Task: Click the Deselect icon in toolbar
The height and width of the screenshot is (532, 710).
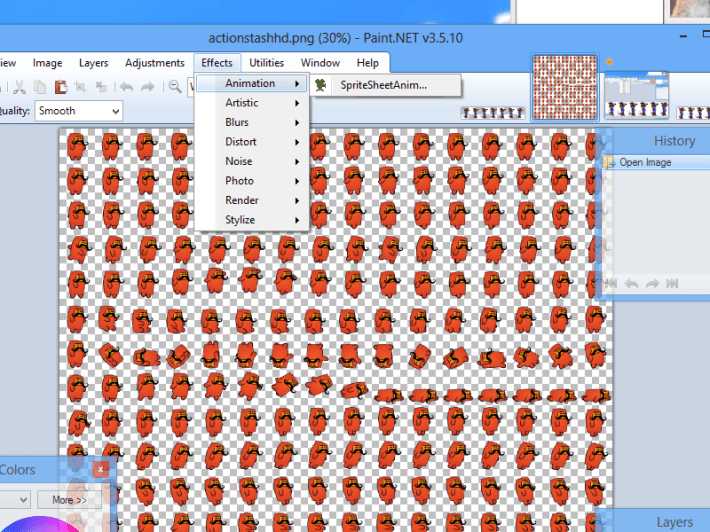Action: (x=101, y=86)
